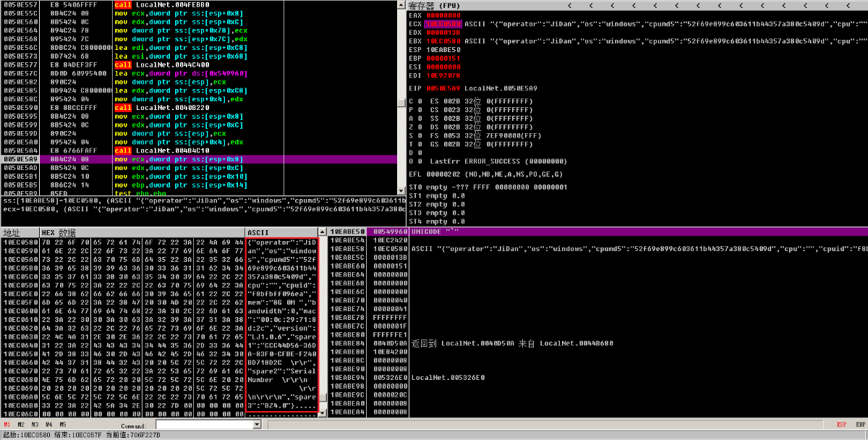The width and height of the screenshot is (868, 440).
Task: Select call LocalNet.004FEBB0 at address 0050E557
Action: tap(199, 5)
